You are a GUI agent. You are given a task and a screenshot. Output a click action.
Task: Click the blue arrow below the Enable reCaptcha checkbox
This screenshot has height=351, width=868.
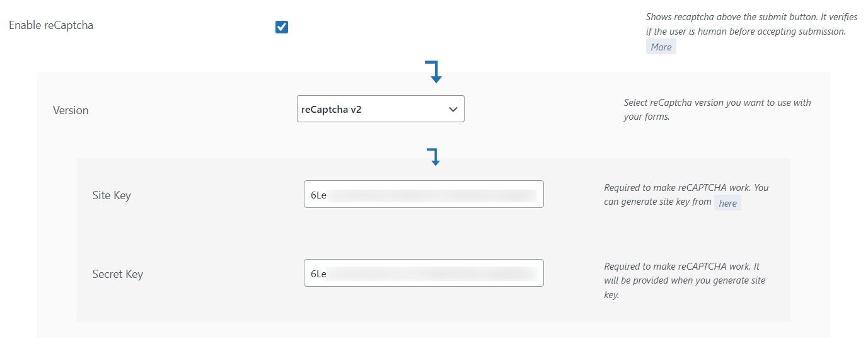click(434, 72)
